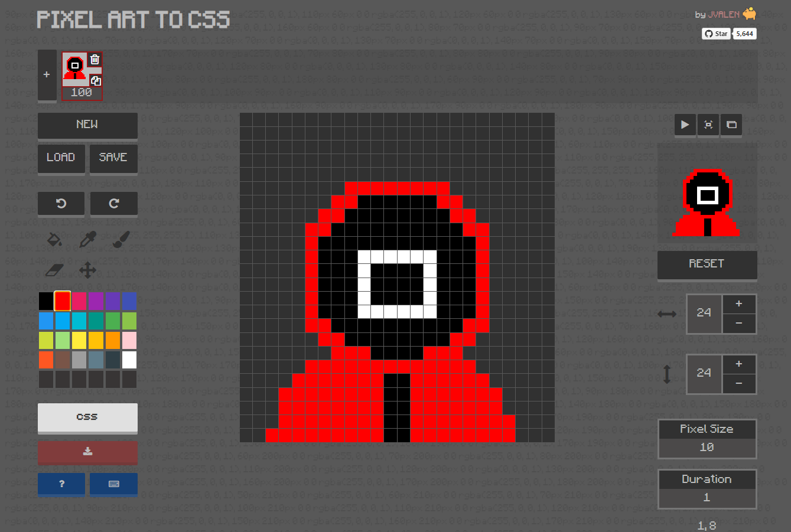791x532 pixels.
Task: Click the red download button
Action: tap(87, 452)
